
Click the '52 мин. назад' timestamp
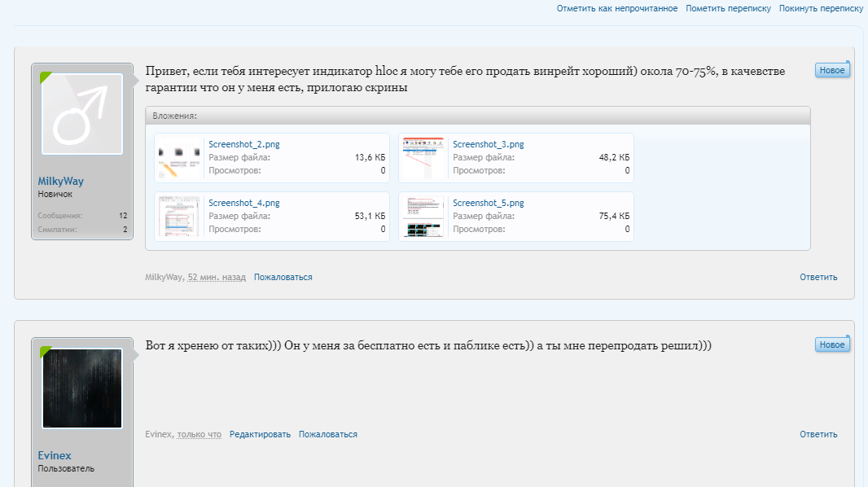coord(217,277)
